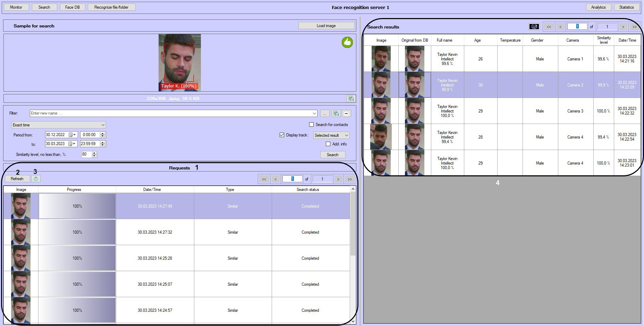The width and height of the screenshot is (644, 326).
Task: Tick the Add. info checkbox
Action: (x=328, y=144)
